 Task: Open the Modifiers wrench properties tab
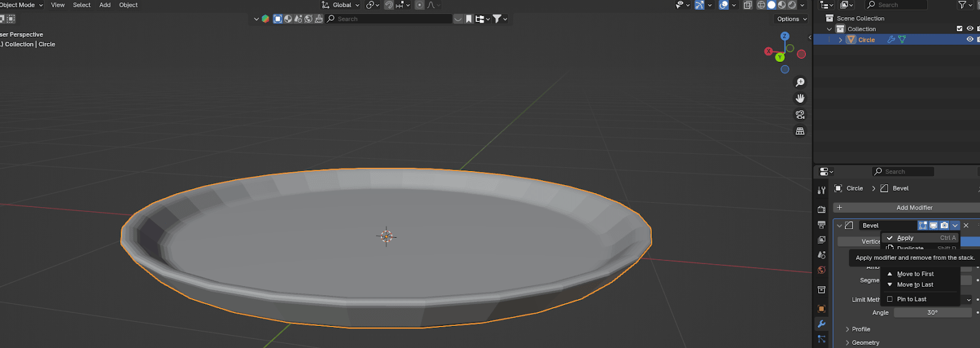click(x=821, y=324)
